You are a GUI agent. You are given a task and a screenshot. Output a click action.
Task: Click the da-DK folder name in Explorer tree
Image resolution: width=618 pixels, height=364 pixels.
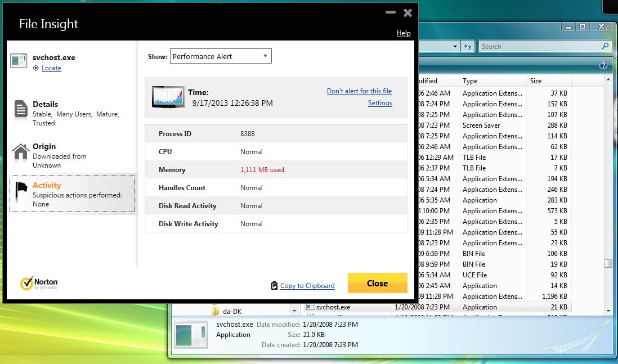(232, 311)
